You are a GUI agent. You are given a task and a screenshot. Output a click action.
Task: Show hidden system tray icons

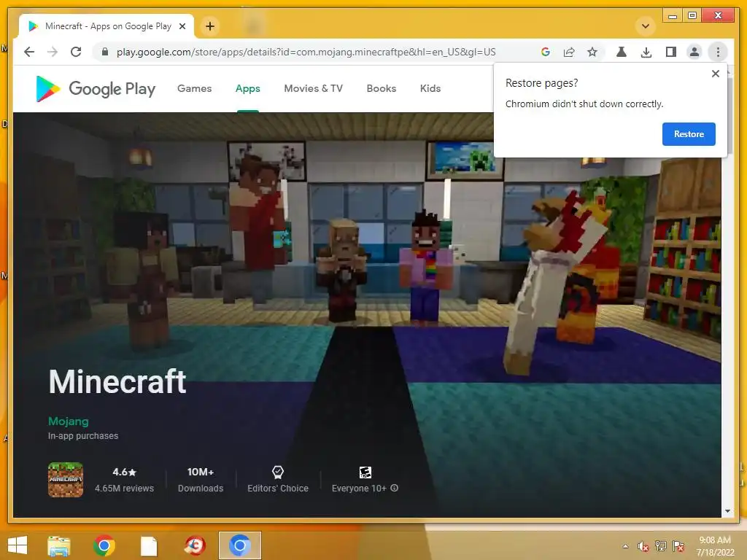click(x=625, y=546)
